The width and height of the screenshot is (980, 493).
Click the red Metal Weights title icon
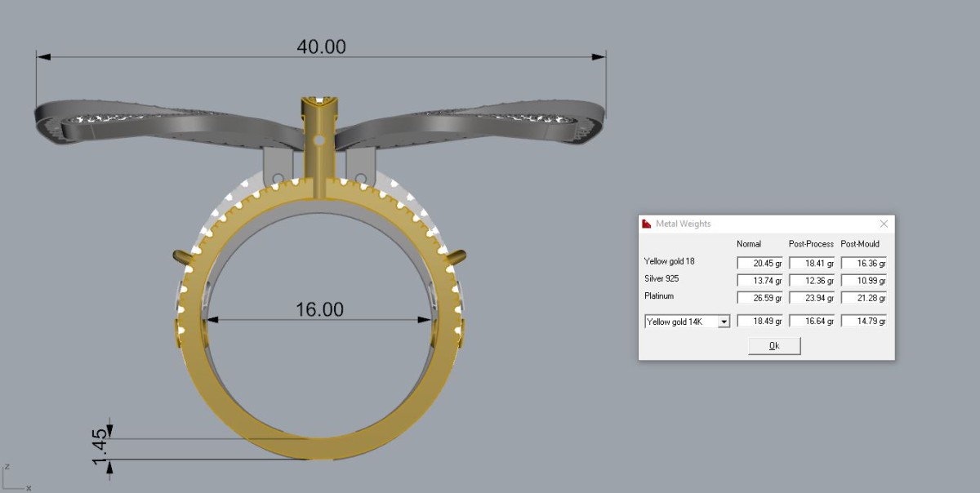647,224
